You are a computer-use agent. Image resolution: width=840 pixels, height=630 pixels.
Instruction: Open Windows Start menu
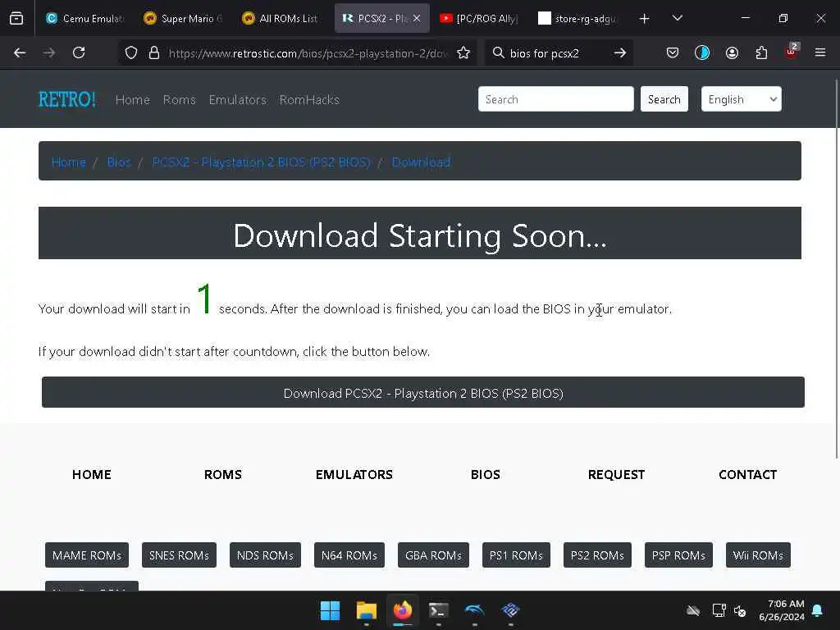(330, 610)
